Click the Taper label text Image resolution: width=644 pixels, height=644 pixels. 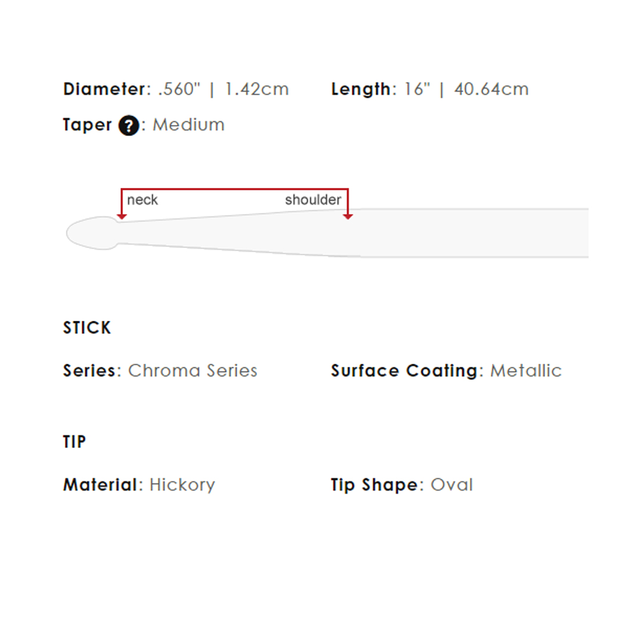[87, 125]
